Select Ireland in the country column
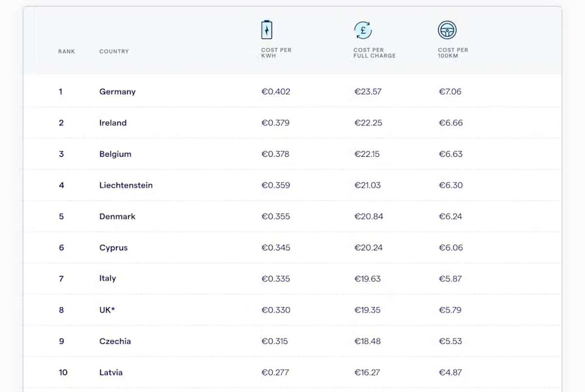The width and height of the screenshot is (585, 392). point(113,123)
